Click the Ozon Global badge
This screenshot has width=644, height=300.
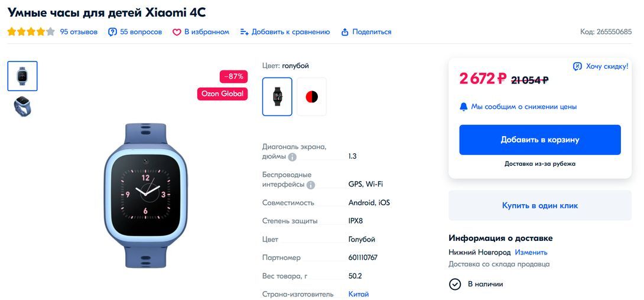click(222, 94)
